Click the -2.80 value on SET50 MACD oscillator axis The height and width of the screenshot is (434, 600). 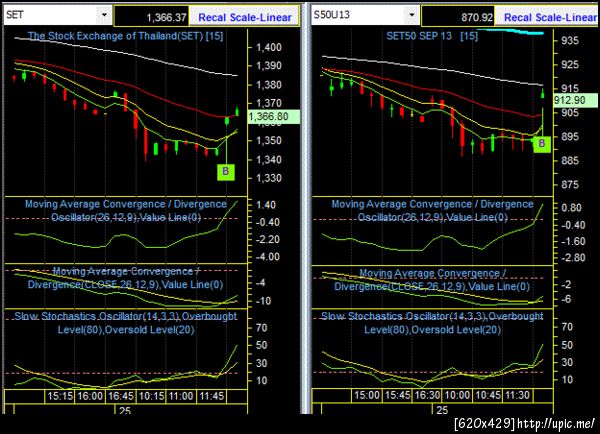pos(572,258)
